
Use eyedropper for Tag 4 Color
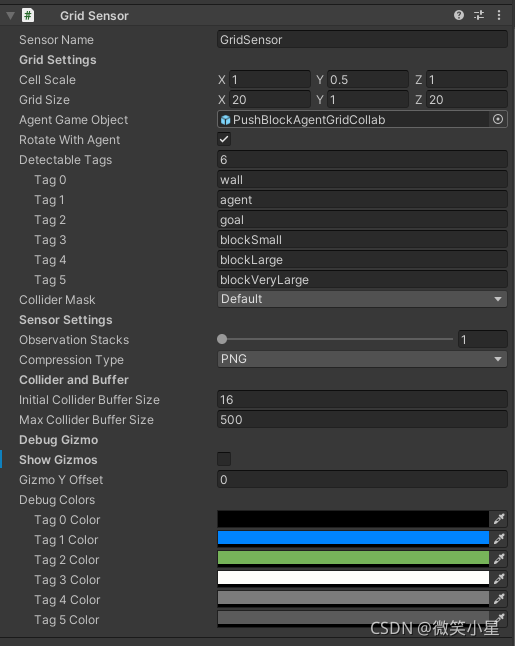point(499,599)
